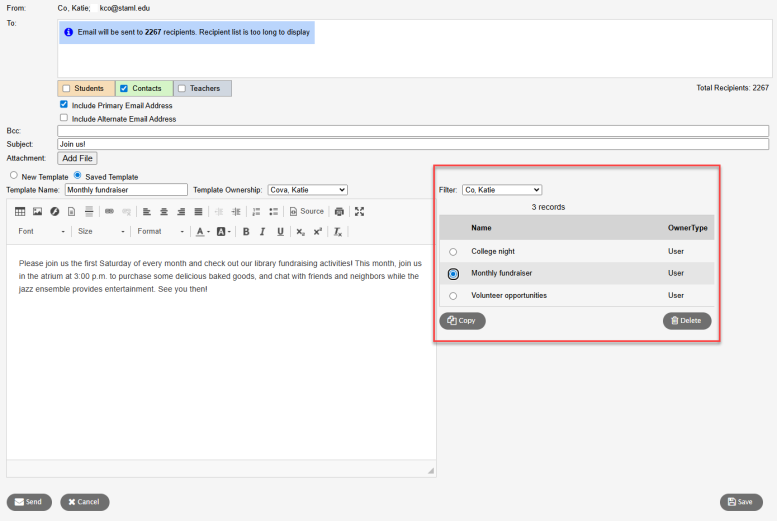
Task: Enable Include Alternate Email Address
Action: [x=64, y=118]
